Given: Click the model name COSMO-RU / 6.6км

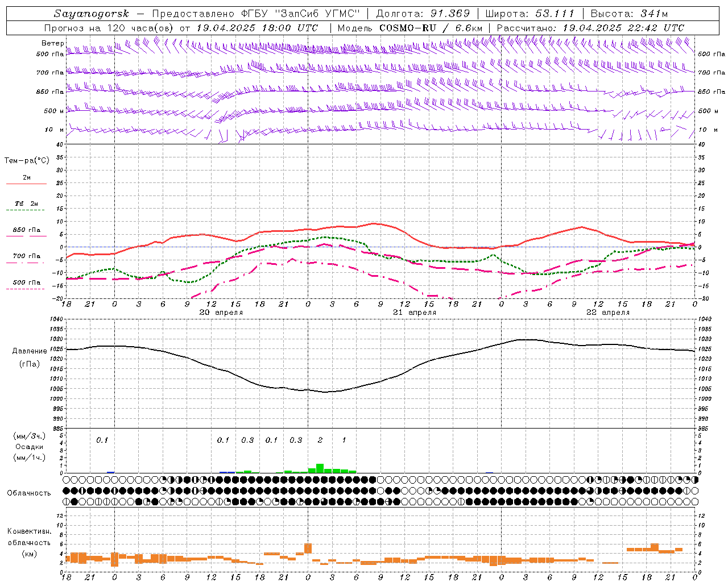Looking at the screenshot, I should pos(431,28).
